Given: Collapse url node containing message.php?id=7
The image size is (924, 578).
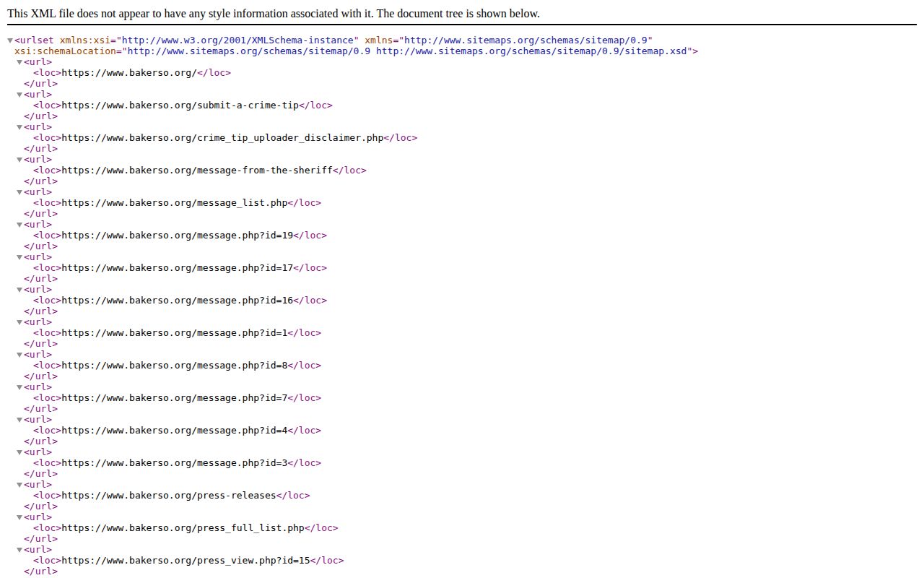Looking at the screenshot, I should click(20, 387).
